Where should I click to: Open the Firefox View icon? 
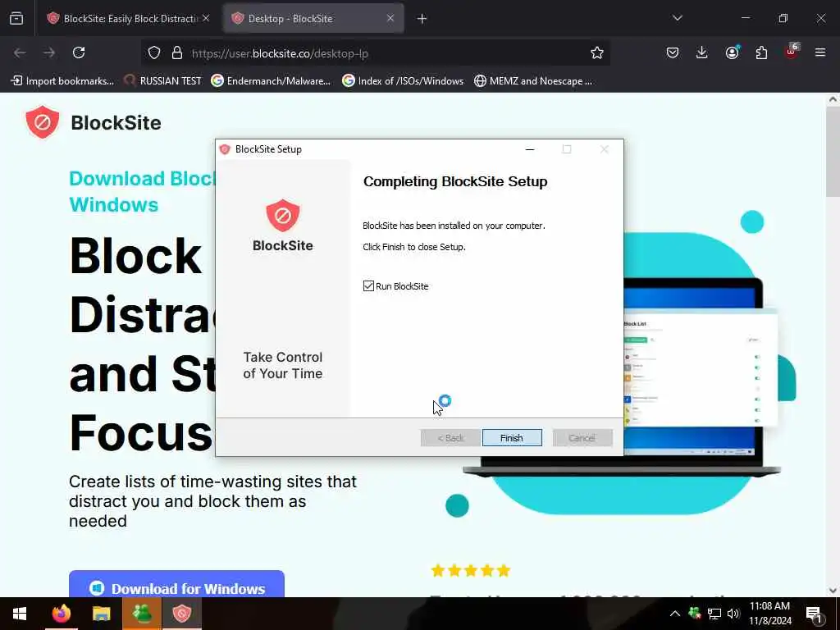click(x=16, y=18)
